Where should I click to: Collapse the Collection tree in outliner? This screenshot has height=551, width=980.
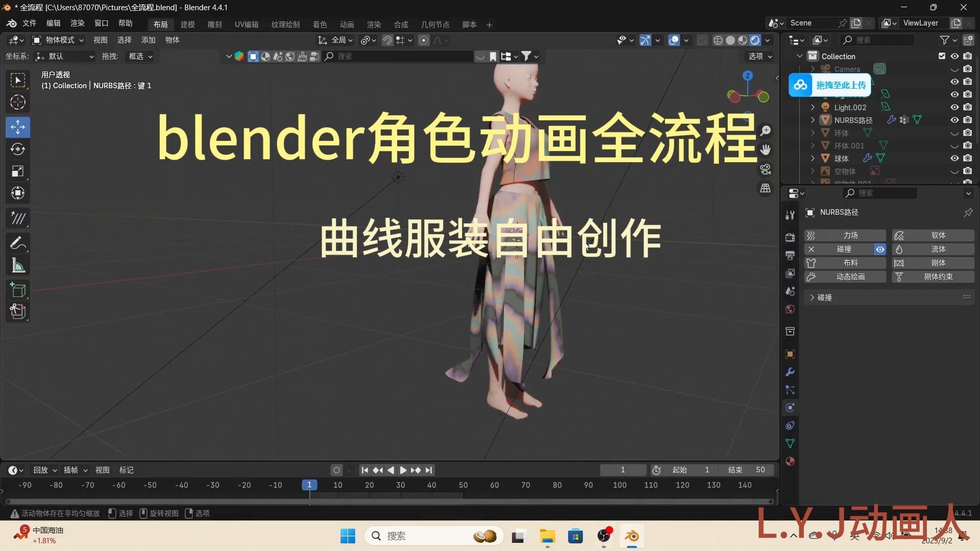[800, 56]
